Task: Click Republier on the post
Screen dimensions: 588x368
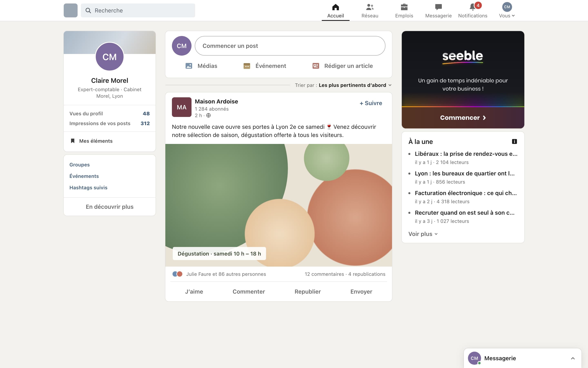Action: 308,292
